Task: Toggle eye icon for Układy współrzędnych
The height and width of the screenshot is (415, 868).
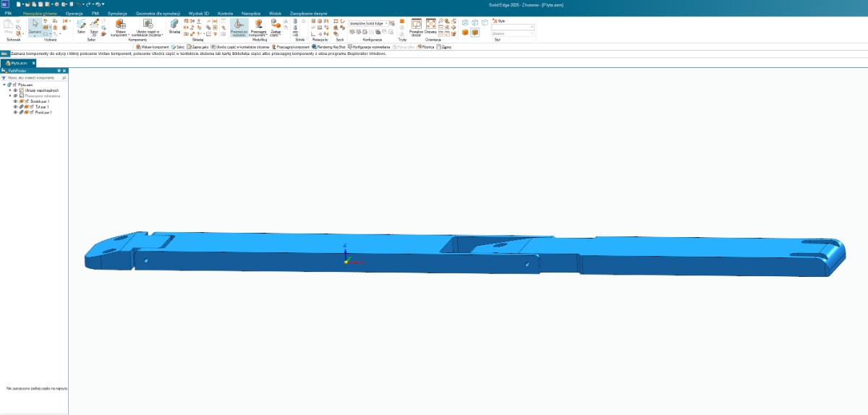Action: [15, 90]
